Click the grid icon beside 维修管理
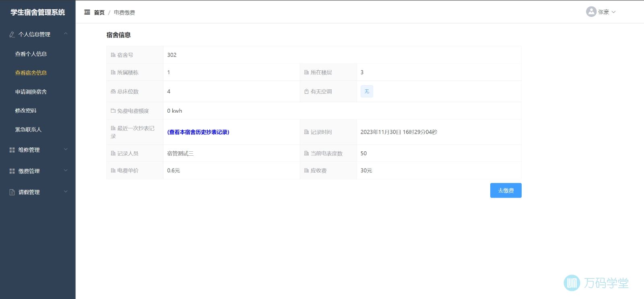The height and width of the screenshot is (299, 644). pyautogui.click(x=12, y=150)
